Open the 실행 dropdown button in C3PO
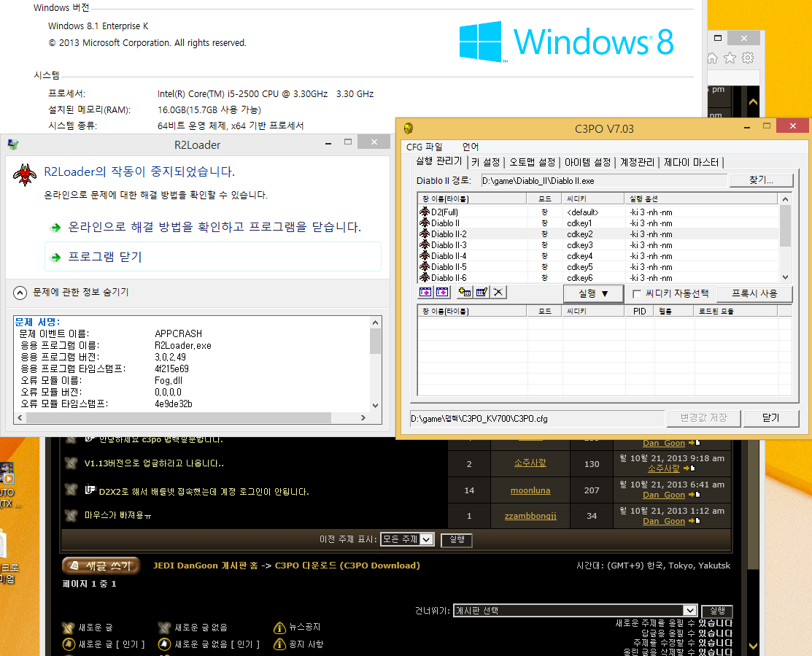Image resolution: width=812 pixels, height=656 pixels. point(593,293)
